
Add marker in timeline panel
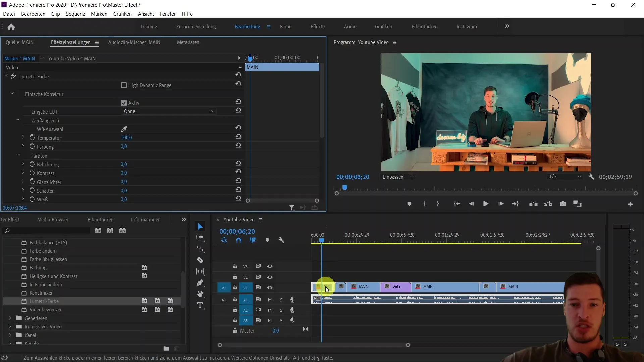click(267, 240)
